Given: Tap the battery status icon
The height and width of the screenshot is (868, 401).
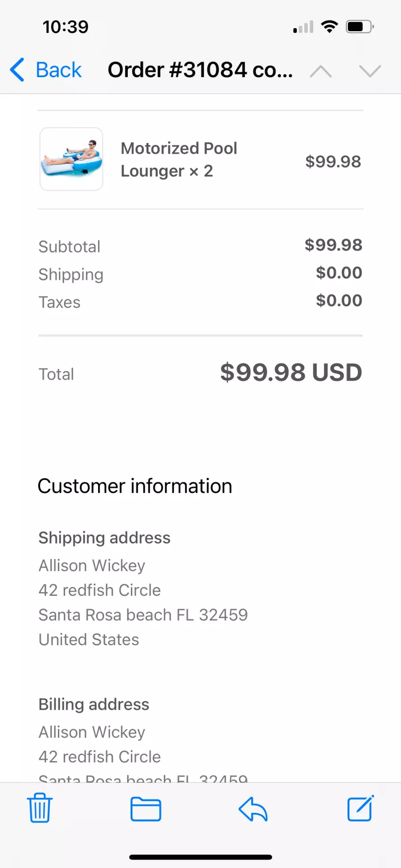Looking at the screenshot, I should point(359,27).
